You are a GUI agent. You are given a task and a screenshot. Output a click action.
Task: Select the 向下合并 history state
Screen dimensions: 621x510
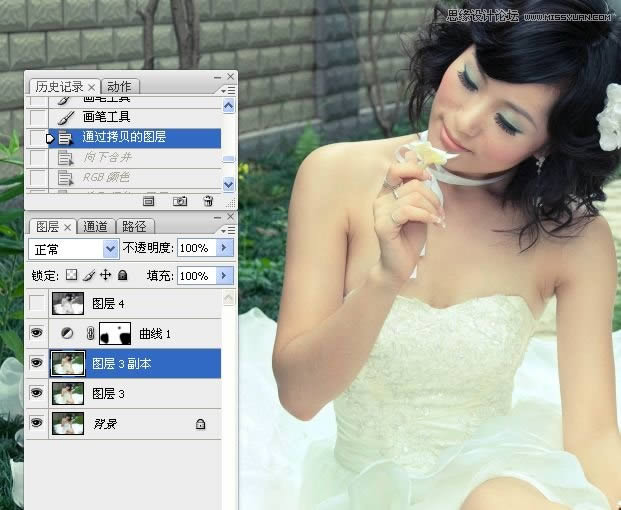(106, 157)
